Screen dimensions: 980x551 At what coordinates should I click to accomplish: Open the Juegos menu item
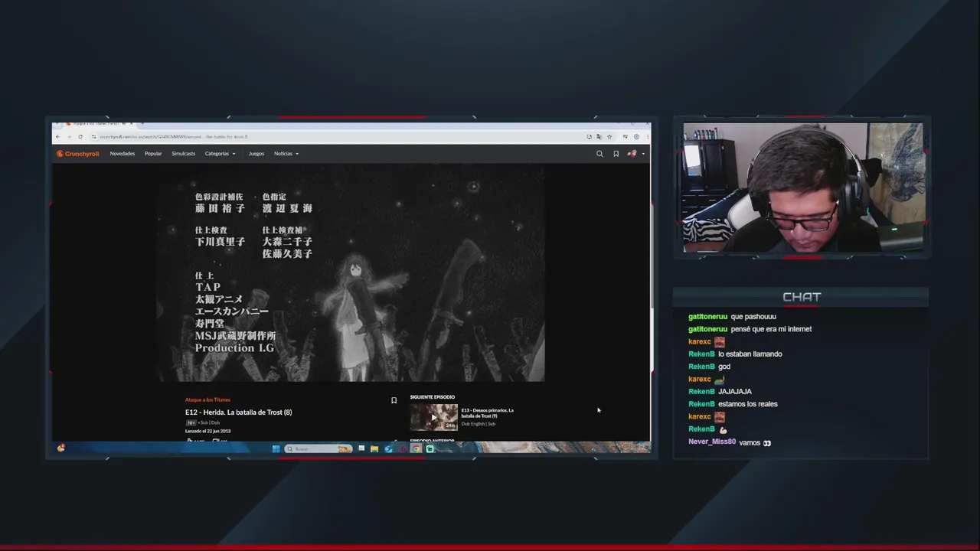256,154
